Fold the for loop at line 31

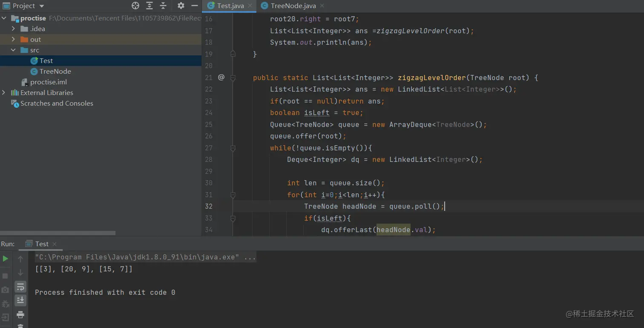pos(233,195)
